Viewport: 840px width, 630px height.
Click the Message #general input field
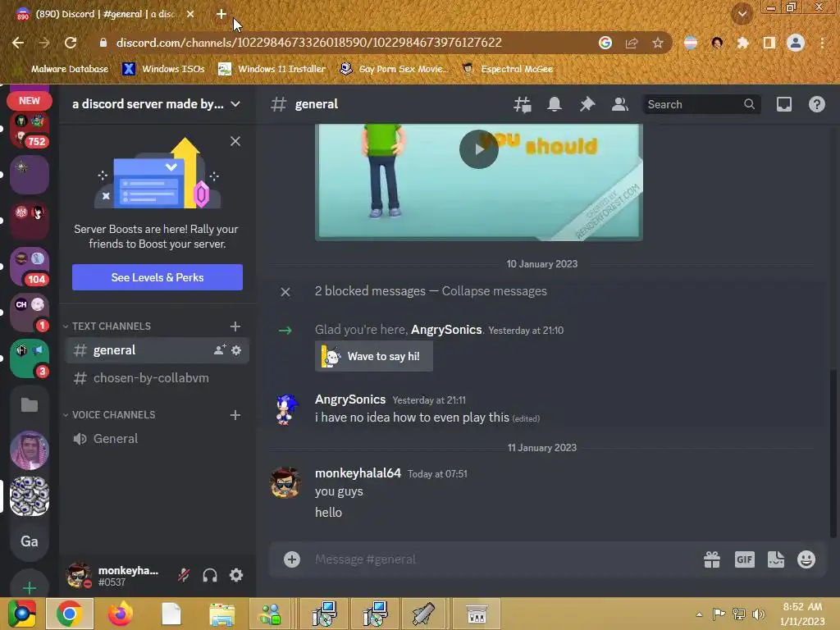504,559
